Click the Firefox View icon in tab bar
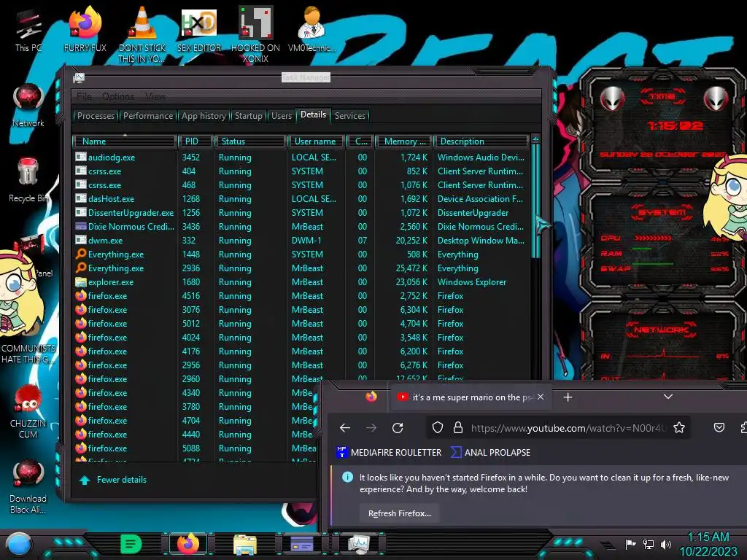Screen dimensions: 747x560 (371, 397)
